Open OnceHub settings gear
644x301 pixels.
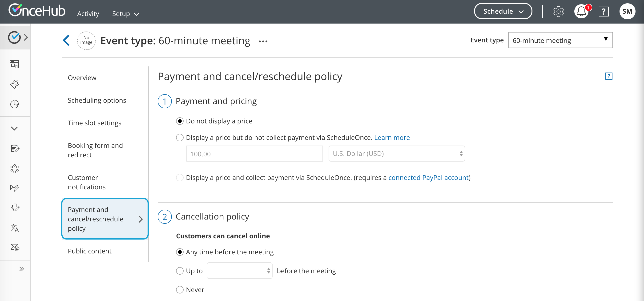coord(559,12)
